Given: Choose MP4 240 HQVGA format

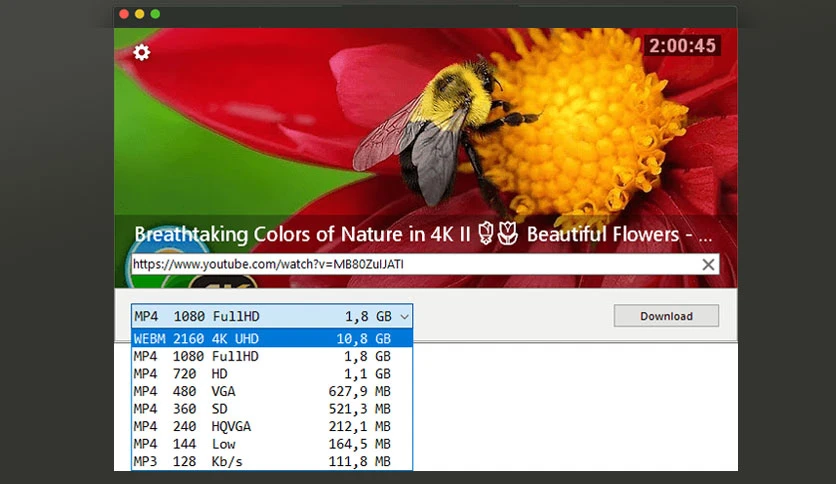Looking at the screenshot, I should coord(272,426).
